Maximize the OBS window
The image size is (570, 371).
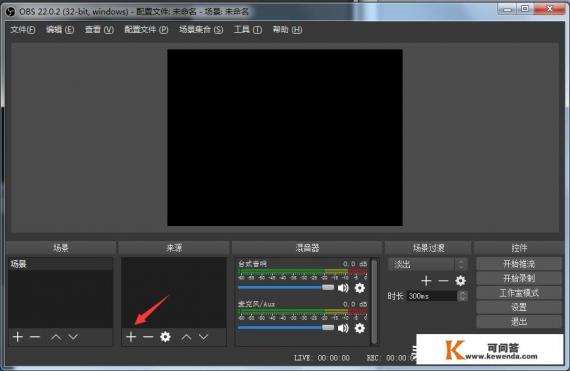525,9
